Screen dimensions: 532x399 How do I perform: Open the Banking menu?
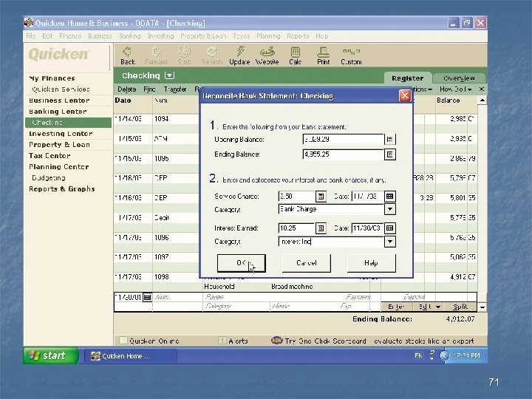coord(129,35)
